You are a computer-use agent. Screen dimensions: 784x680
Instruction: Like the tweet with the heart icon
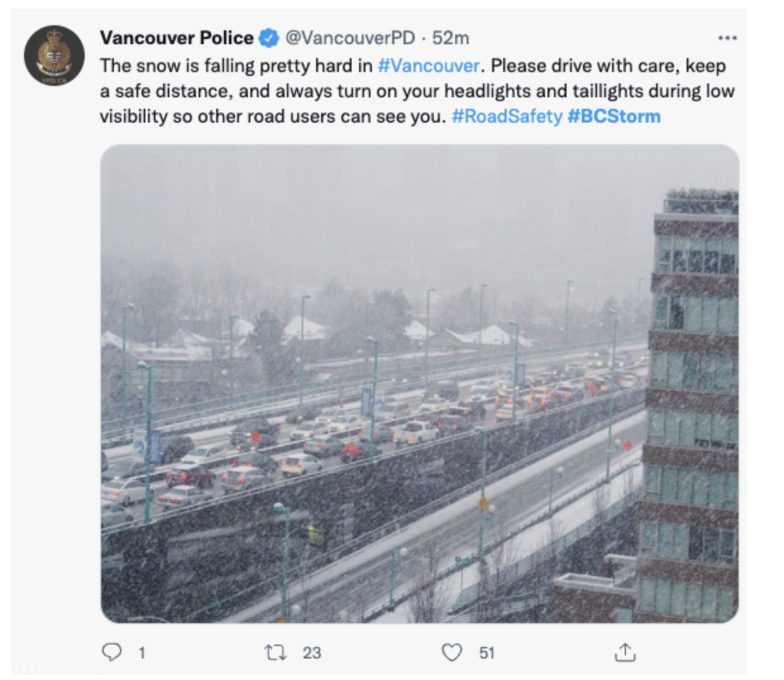[451, 652]
